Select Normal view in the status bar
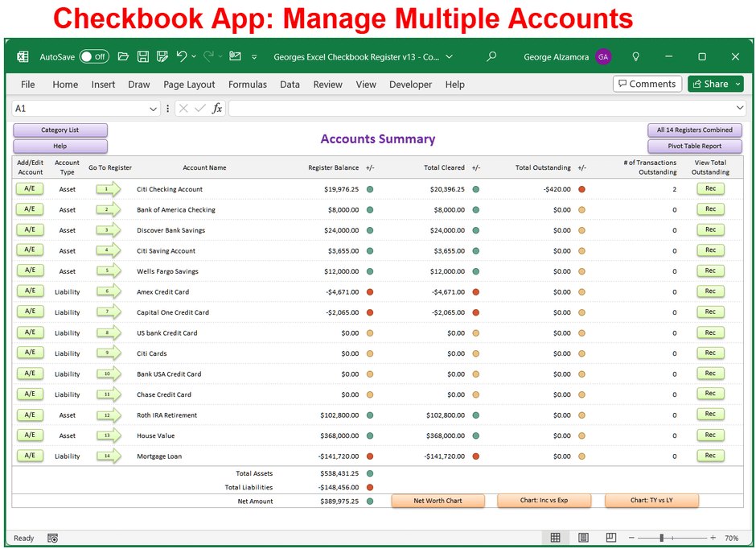Image resolution: width=756 pixels, height=549 pixels. (x=555, y=538)
